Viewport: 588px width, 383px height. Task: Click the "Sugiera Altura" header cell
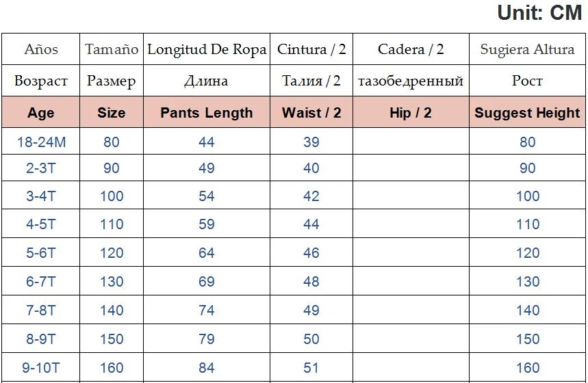(527, 49)
